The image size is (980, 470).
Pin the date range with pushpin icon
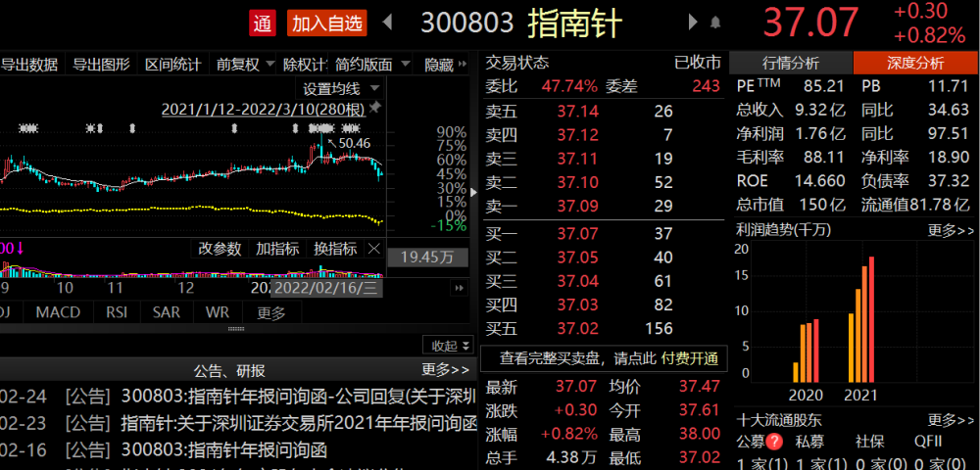(375, 108)
